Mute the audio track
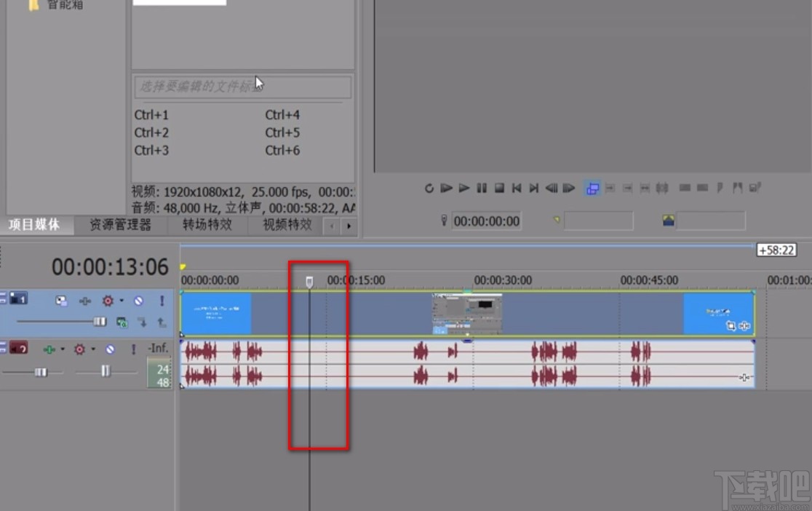 110,349
